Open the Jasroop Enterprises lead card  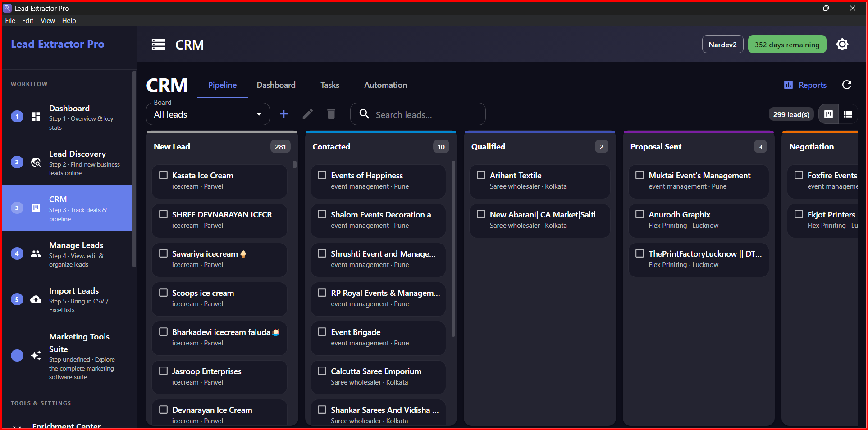point(219,377)
